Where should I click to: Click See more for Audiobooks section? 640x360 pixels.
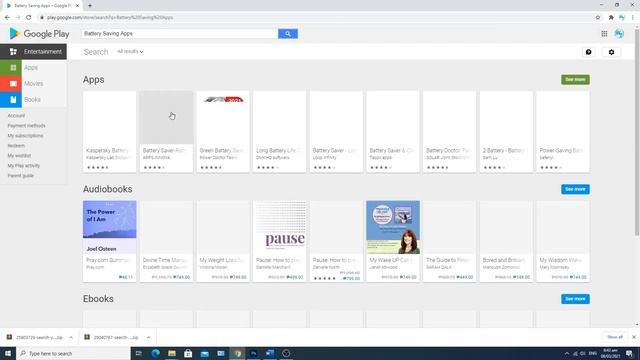[575, 189]
